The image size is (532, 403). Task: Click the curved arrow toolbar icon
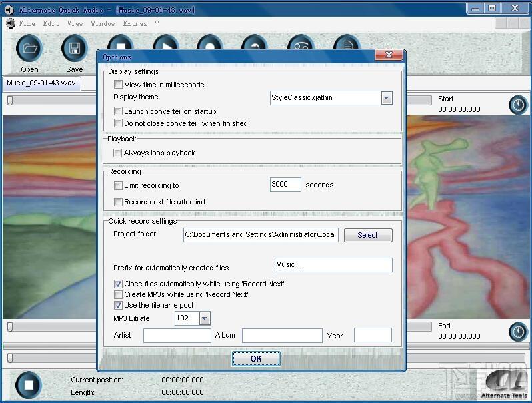click(255, 43)
